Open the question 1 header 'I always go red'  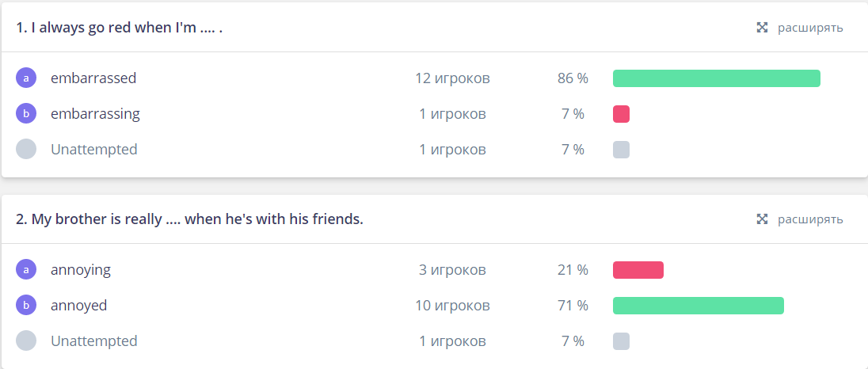[x=119, y=28]
